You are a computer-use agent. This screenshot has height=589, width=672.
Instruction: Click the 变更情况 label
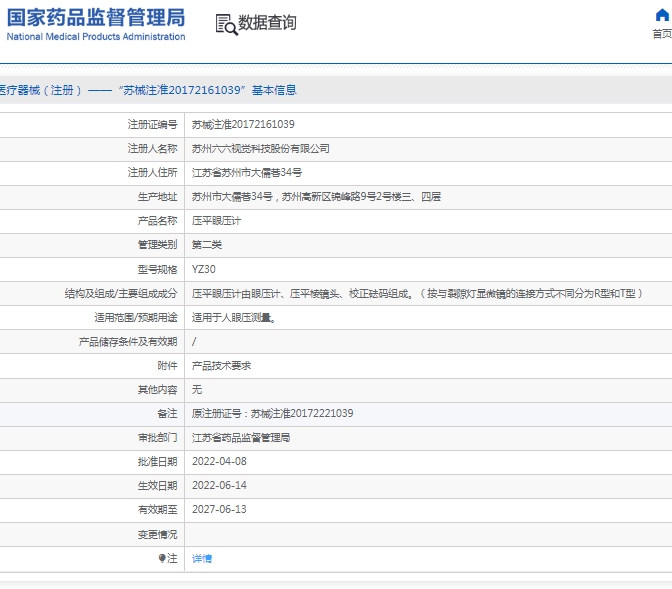[157, 535]
